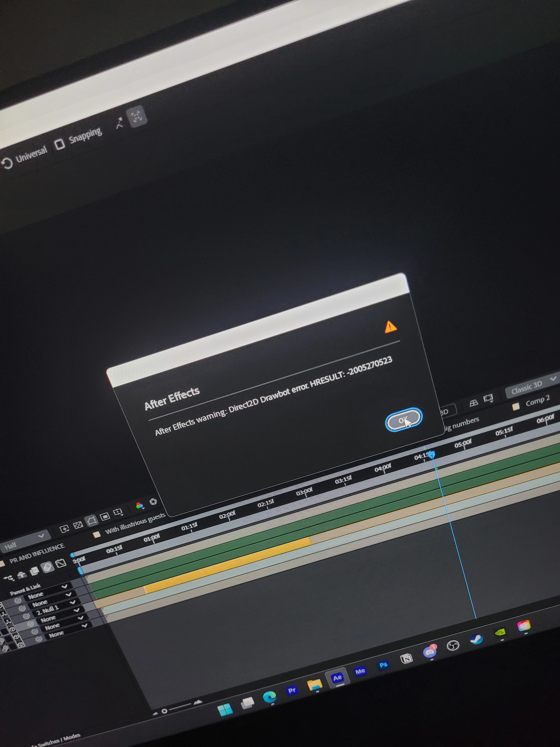Open the Graph Editor icon in timeline
Image resolution: width=560 pixels, height=747 pixels.
(61, 563)
